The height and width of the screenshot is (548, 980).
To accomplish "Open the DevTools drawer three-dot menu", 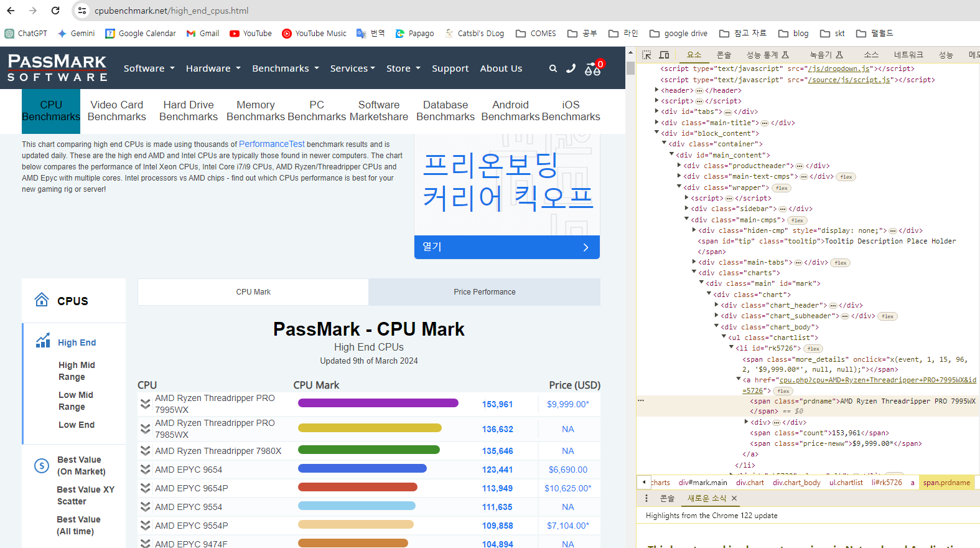I will tap(646, 498).
